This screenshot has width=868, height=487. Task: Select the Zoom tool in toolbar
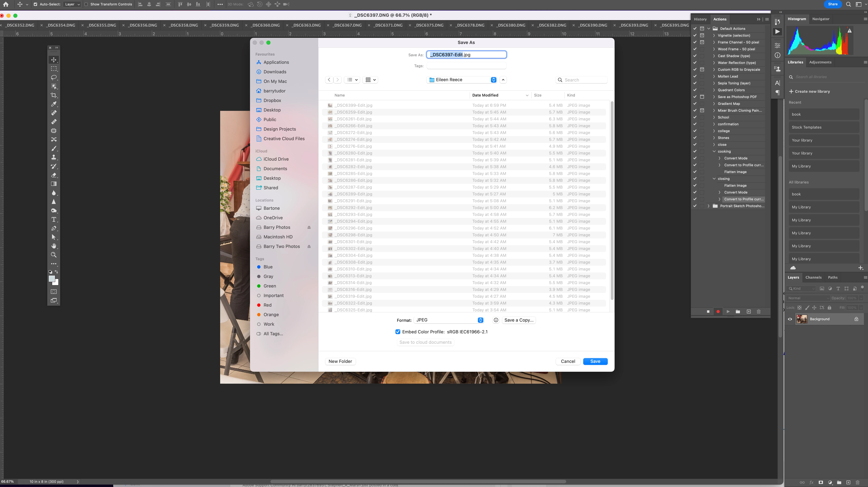54,255
